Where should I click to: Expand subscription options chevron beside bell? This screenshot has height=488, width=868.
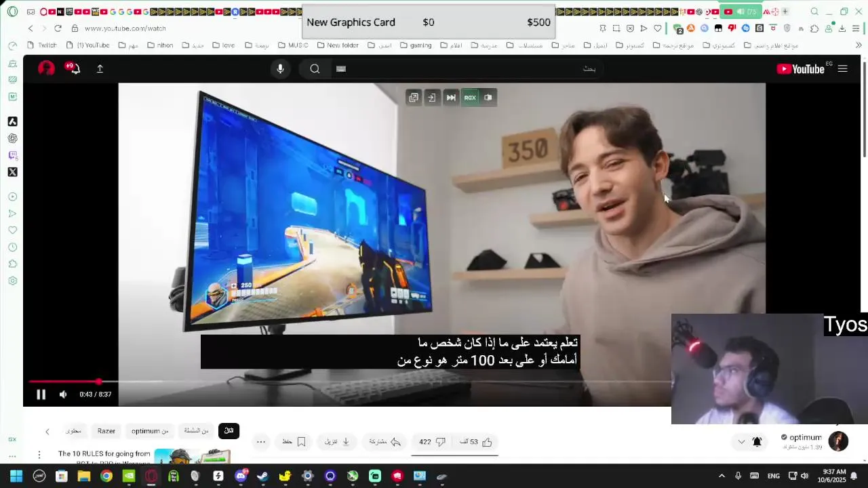[741, 442]
